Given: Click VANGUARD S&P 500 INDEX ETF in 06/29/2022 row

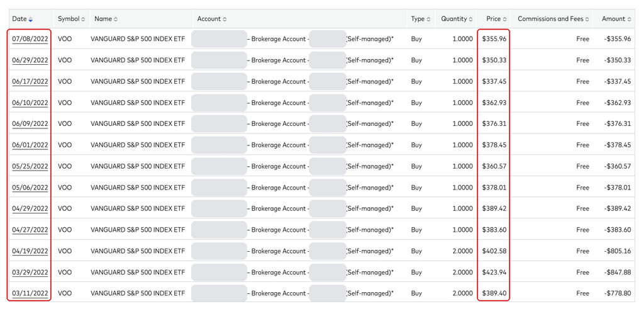Looking at the screenshot, I should 138,60.
